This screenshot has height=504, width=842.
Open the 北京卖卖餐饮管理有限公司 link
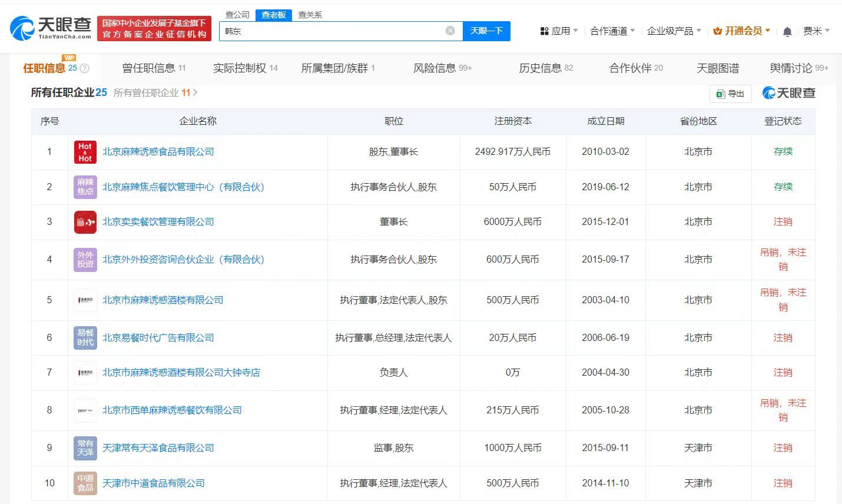pos(158,222)
